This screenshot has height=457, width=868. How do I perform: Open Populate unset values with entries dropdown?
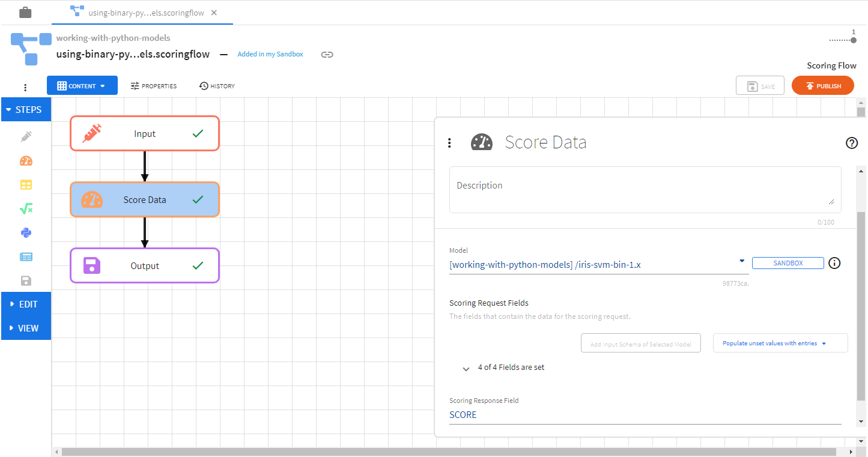[x=780, y=344]
